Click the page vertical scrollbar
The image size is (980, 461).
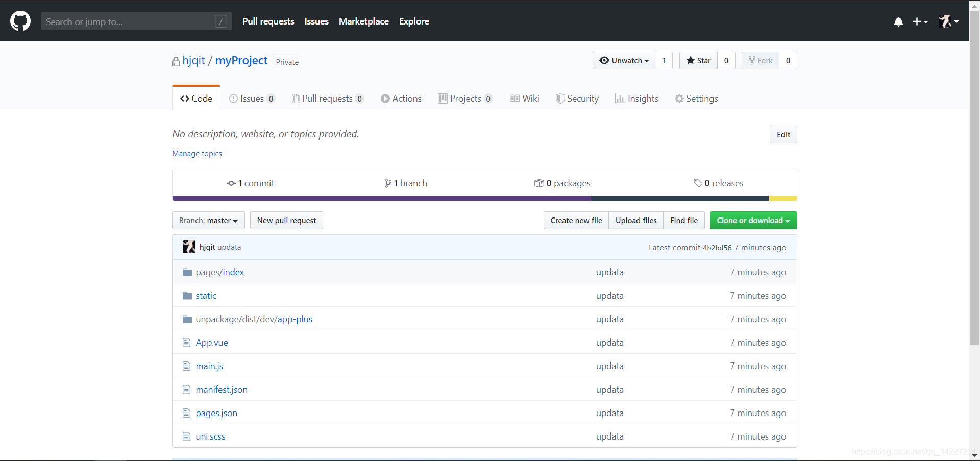(974, 179)
